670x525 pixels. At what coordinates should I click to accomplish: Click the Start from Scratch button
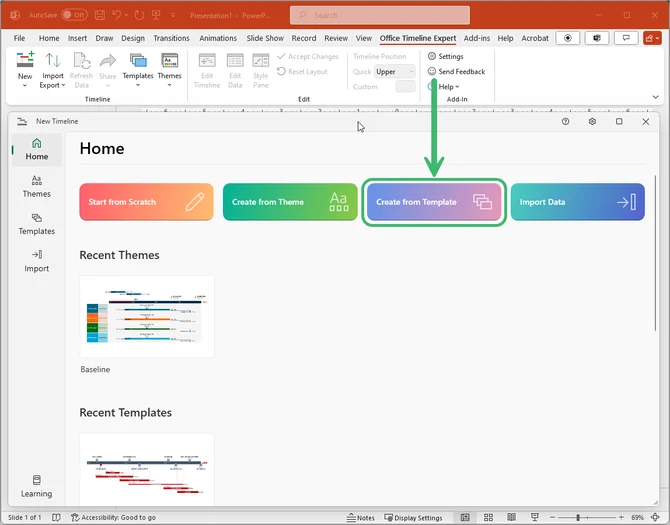coord(146,202)
